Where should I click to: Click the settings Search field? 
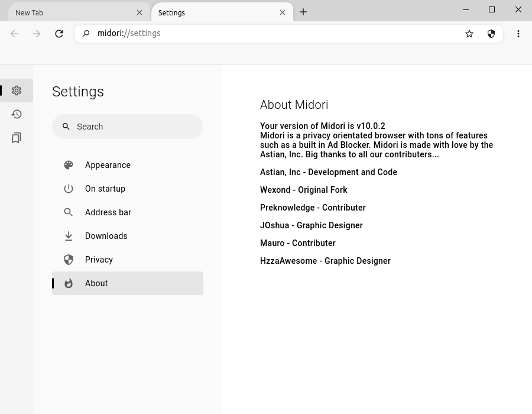click(x=128, y=127)
